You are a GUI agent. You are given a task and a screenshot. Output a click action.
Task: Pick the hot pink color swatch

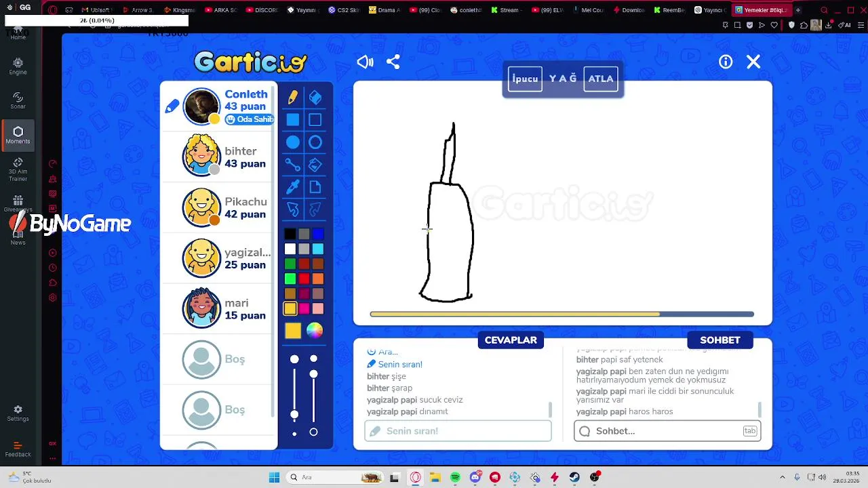304,308
